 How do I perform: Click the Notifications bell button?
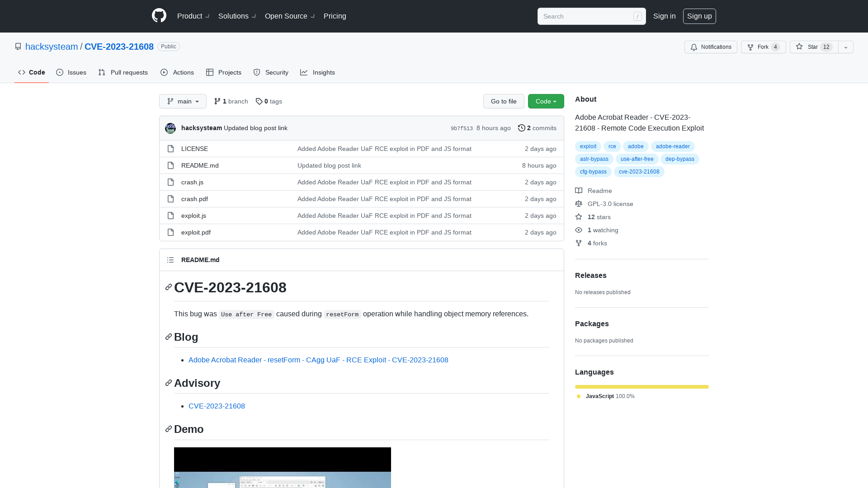[711, 47]
